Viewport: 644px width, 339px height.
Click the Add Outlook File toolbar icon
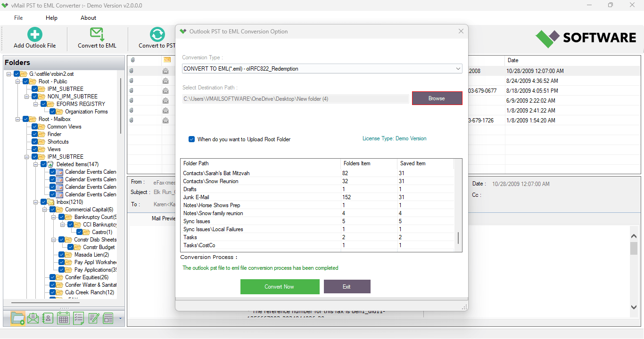tap(34, 34)
